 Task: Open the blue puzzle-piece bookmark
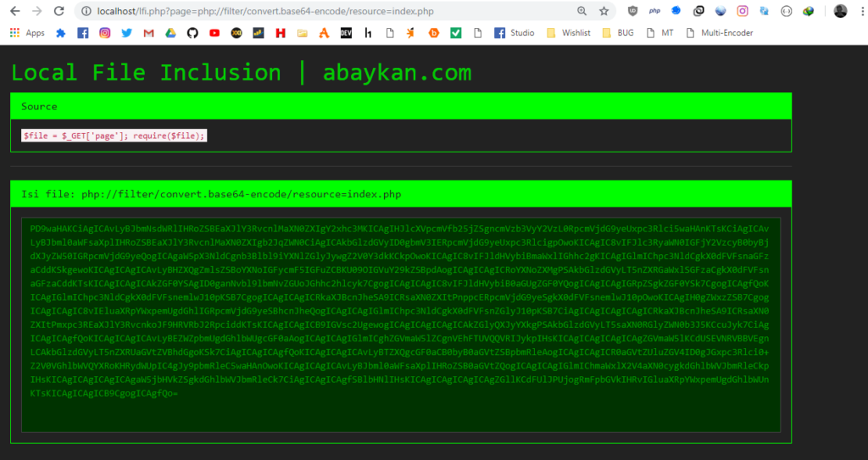pos(61,33)
